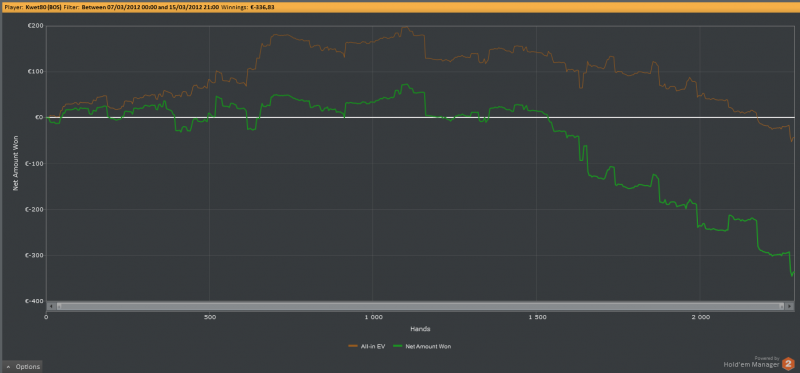Click the vertical Net Amount Won axis title
This screenshot has height=373, width=800.
[x=15, y=163]
